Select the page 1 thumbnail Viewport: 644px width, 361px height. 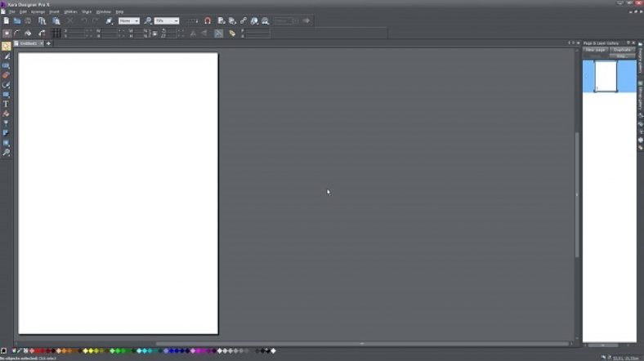coord(606,76)
